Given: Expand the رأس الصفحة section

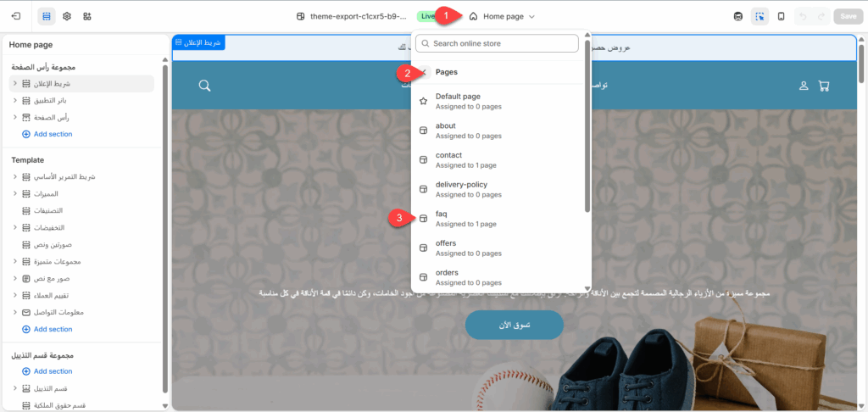Looking at the screenshot, I should pos(14,117).
